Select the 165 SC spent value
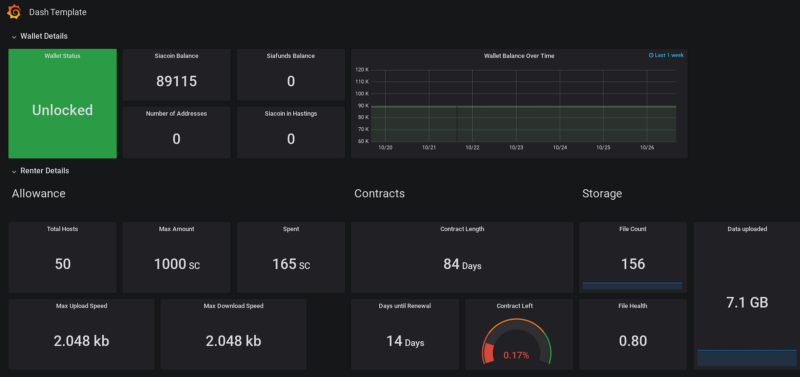Screen dimensions: 800x377 coord(291,264)
